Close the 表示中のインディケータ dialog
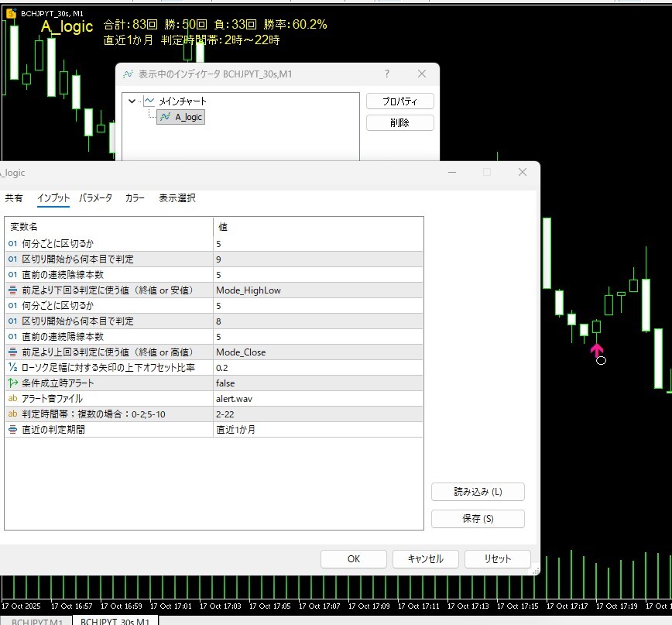Screen dimensions: 672x625 click(x=422, y=74)
